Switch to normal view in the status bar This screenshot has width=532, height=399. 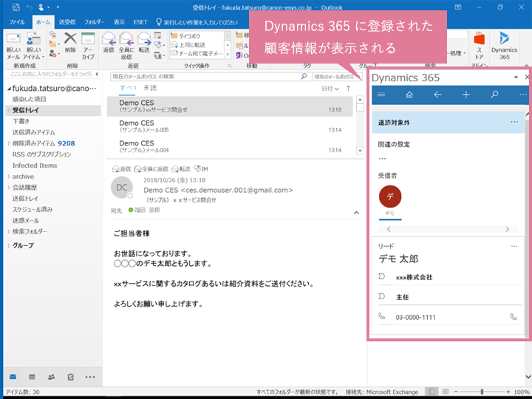click(432, 392)
